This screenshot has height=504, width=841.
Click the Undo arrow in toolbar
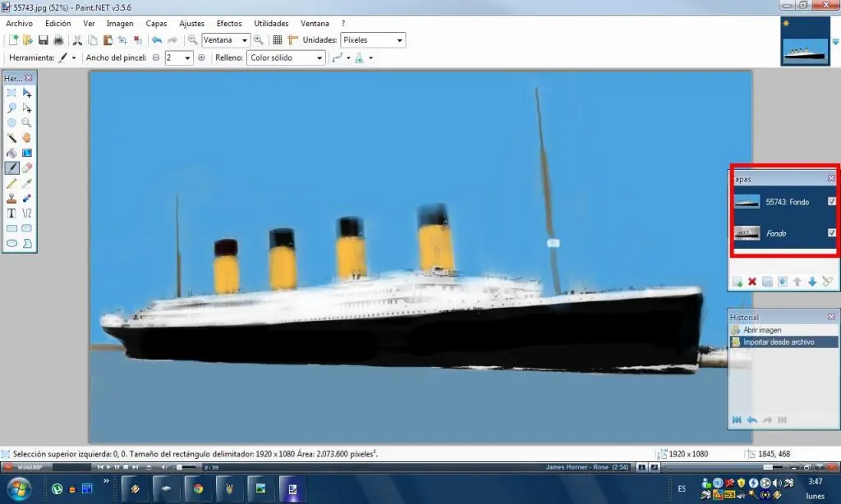[157, 40]
